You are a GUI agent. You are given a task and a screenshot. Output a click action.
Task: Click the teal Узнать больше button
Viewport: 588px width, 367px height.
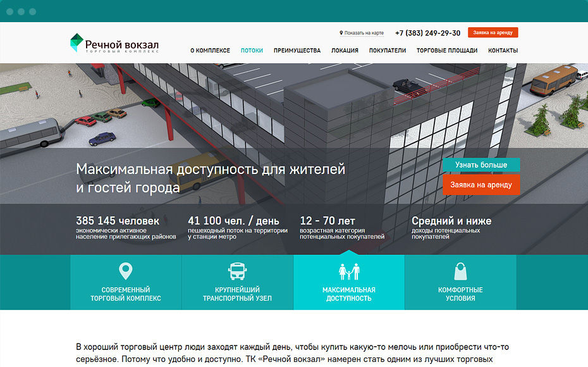481,165
